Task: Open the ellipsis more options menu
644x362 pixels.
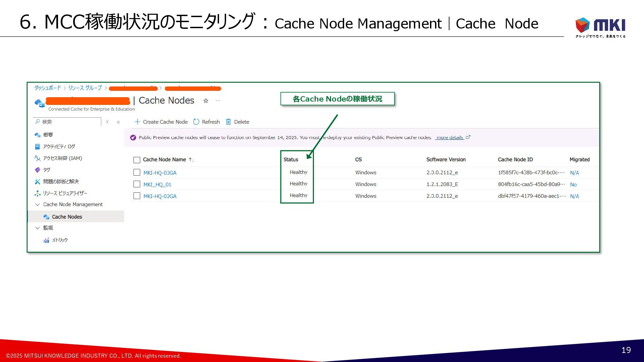Action: coord(218,101)
